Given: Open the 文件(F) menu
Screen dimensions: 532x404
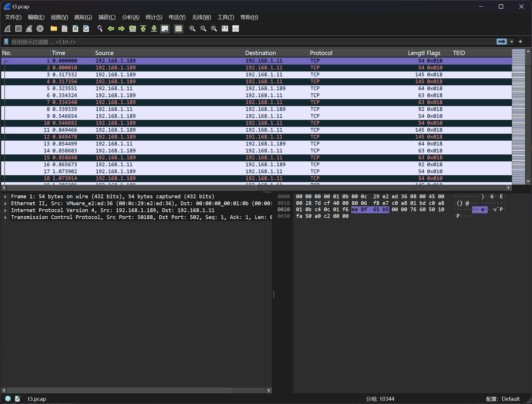Looking at the screenshot, I should point(13,17).
